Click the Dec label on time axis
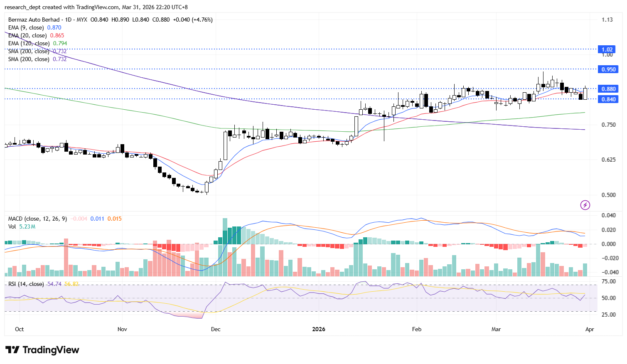 [216, 329]
